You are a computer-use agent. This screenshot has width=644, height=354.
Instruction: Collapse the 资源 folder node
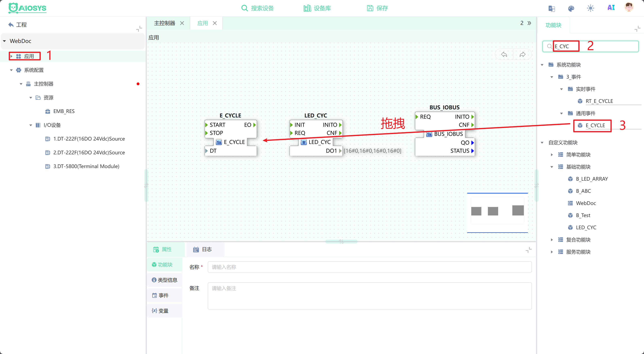[x=31, y=98]
